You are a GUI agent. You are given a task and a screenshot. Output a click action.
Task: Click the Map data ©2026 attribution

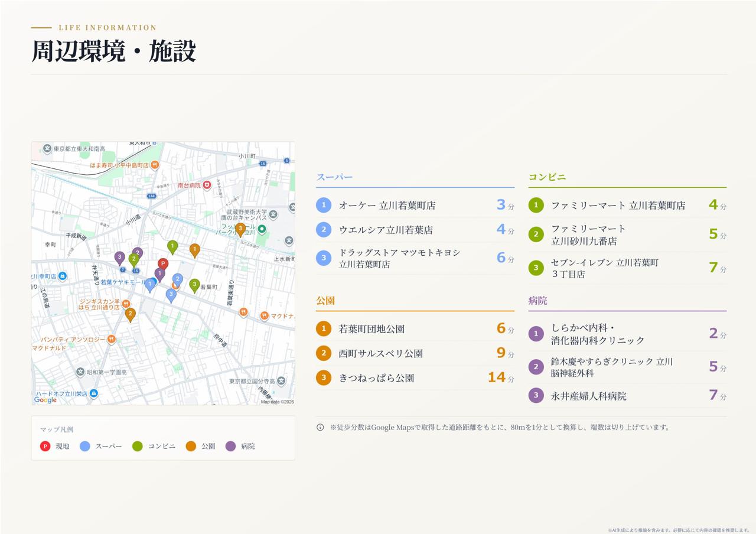(x=277, y=402)
